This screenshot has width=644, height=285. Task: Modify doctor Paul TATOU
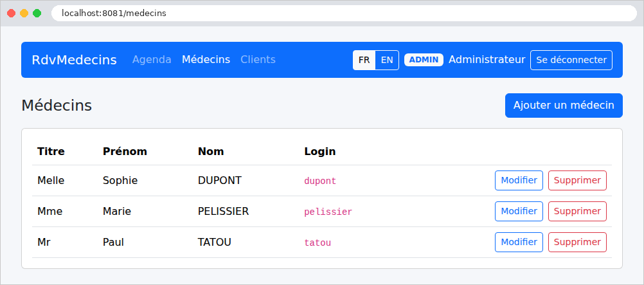click(x=519, y=243)
